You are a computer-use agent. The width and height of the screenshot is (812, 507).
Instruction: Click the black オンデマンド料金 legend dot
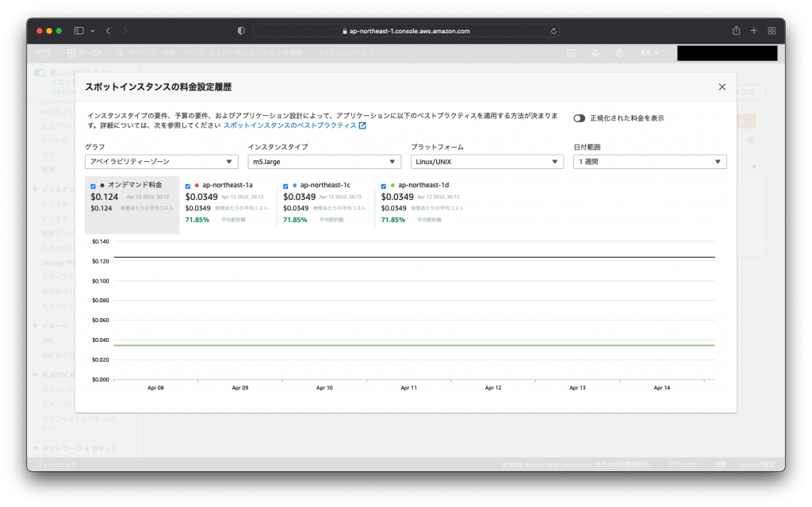pyautogui.click(x=102, y=185)
